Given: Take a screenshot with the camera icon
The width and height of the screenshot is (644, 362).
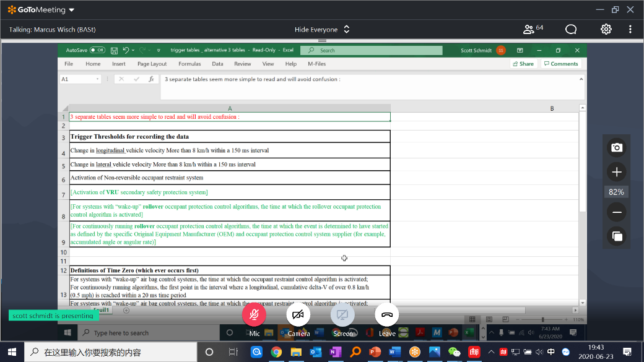Looking at the screenshot, I should (616, 147).
